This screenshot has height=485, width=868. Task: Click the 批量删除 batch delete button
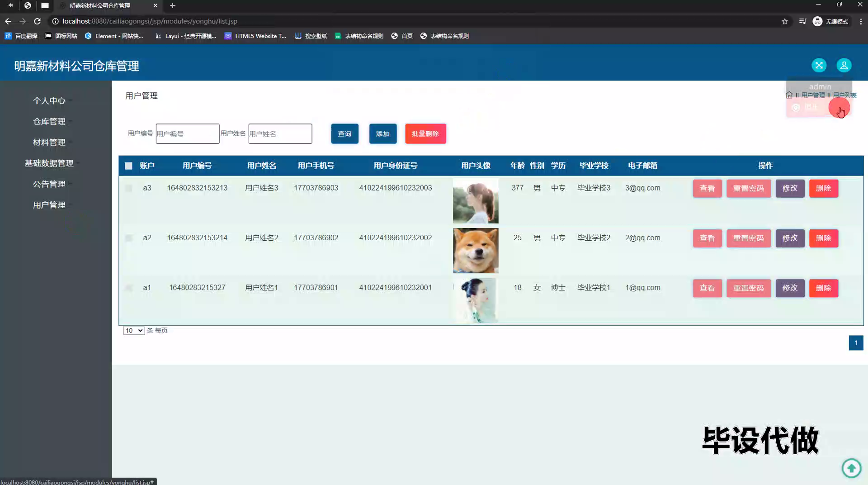[x=425, y=134]
